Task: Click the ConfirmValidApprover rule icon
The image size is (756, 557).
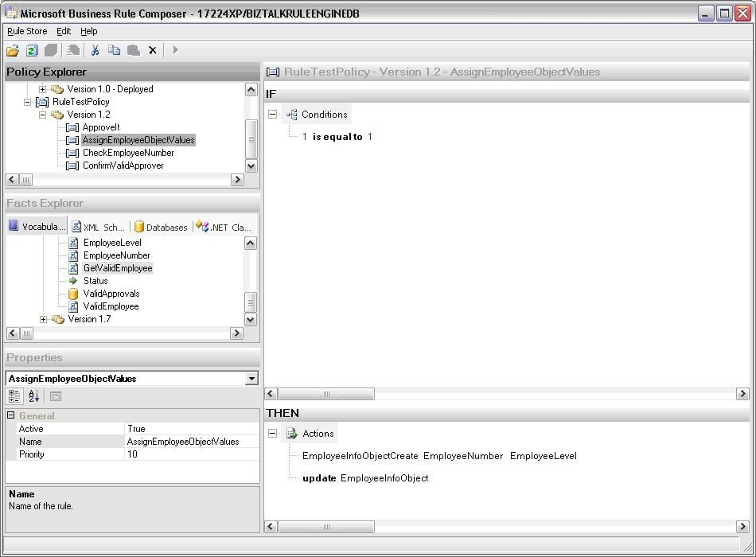Action: (x=72, y=166)
